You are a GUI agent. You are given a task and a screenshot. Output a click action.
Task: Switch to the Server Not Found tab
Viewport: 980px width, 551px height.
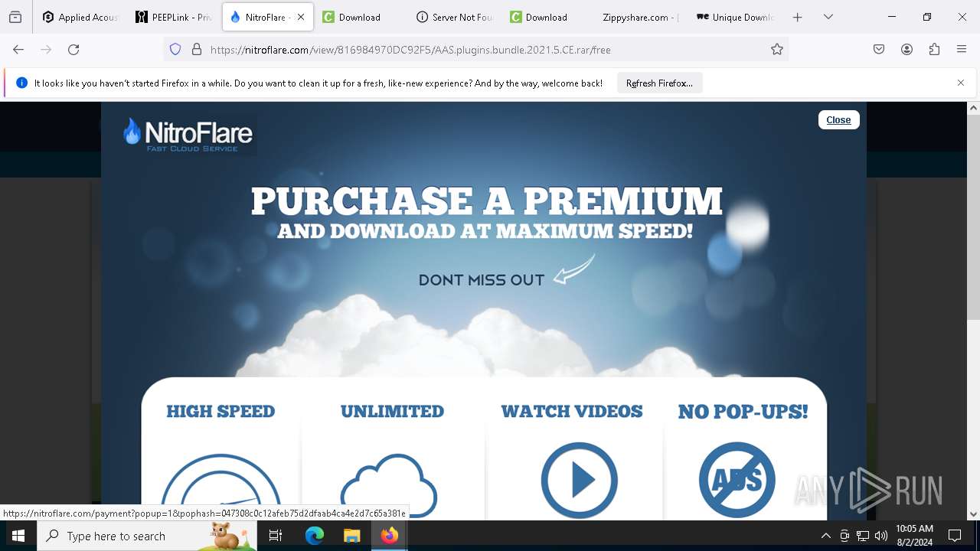pos(455,17)
